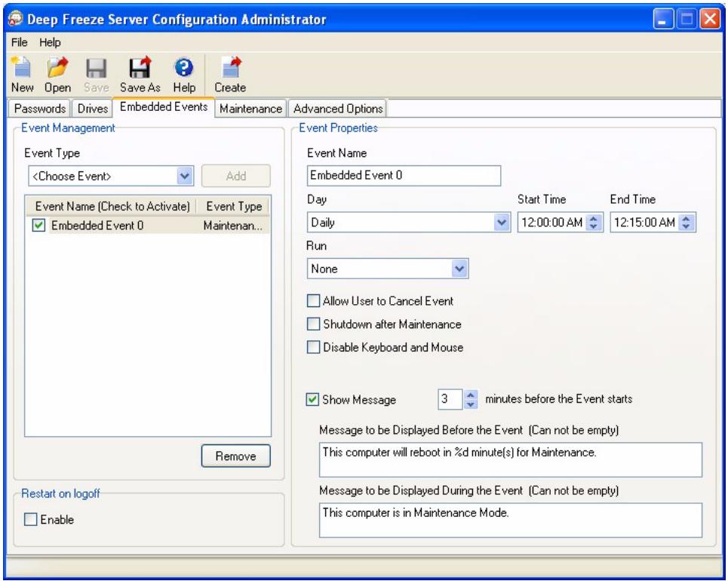728x581 pixels.
Task: Check Enable under Restart on logoff
Action: coord(31,519)
